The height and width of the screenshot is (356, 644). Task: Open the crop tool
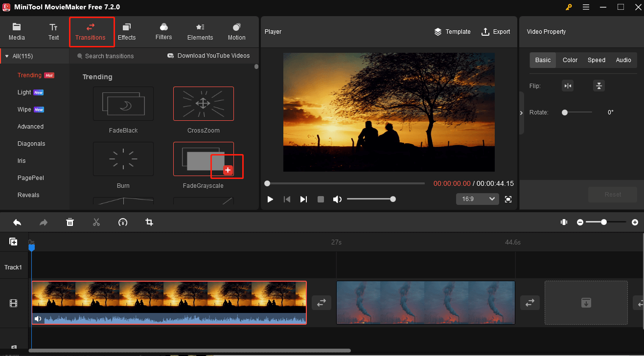pos(149,222)
